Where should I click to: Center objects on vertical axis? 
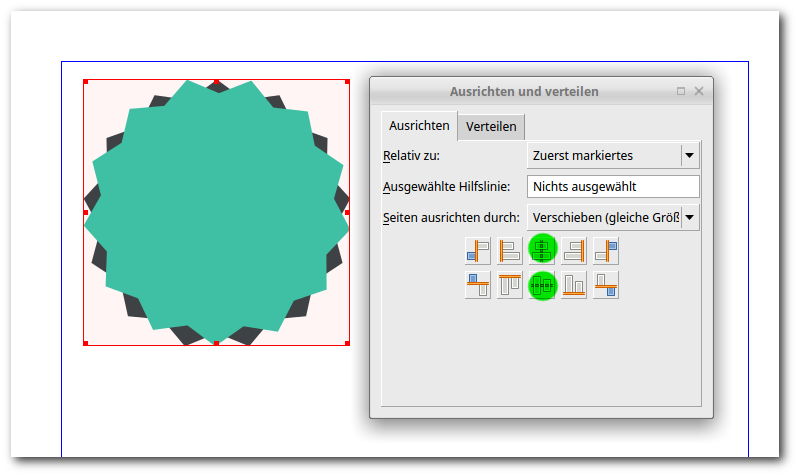542,249
